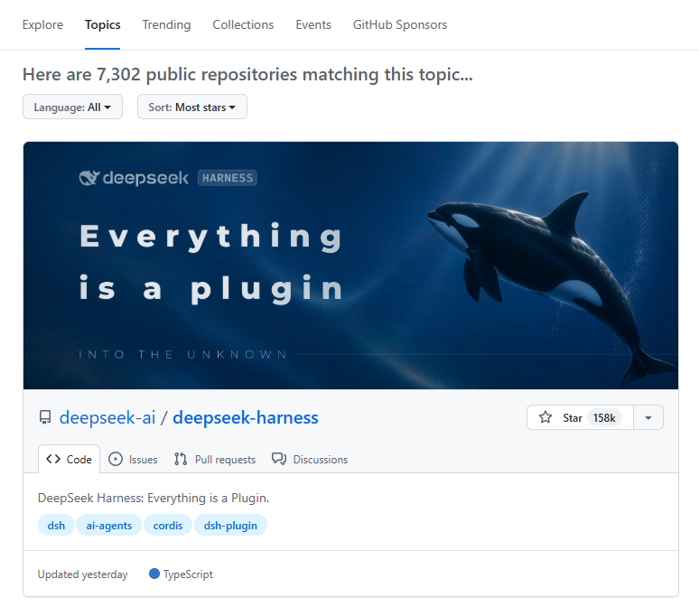Click the repository icon beside deepseek-ai

point(45,417)
